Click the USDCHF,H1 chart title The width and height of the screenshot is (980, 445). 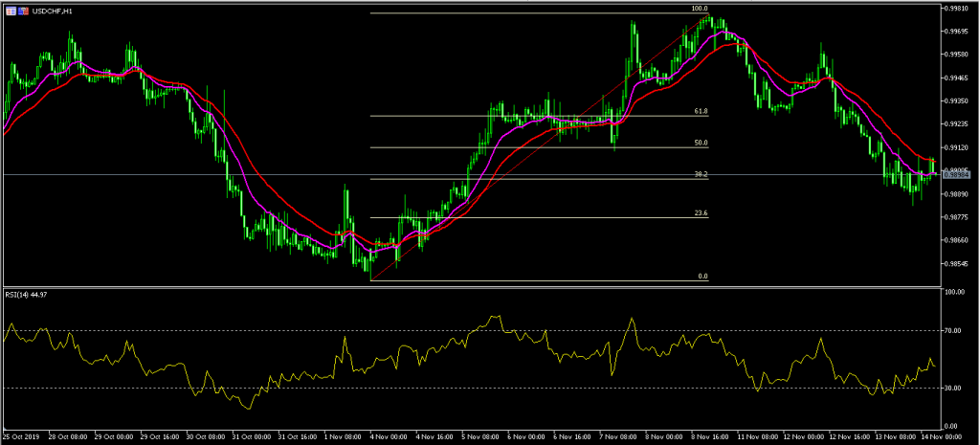point(52,11)
